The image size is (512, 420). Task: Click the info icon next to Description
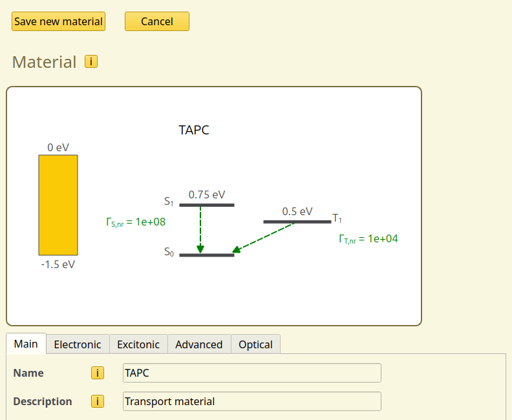(x=97, y=401)
